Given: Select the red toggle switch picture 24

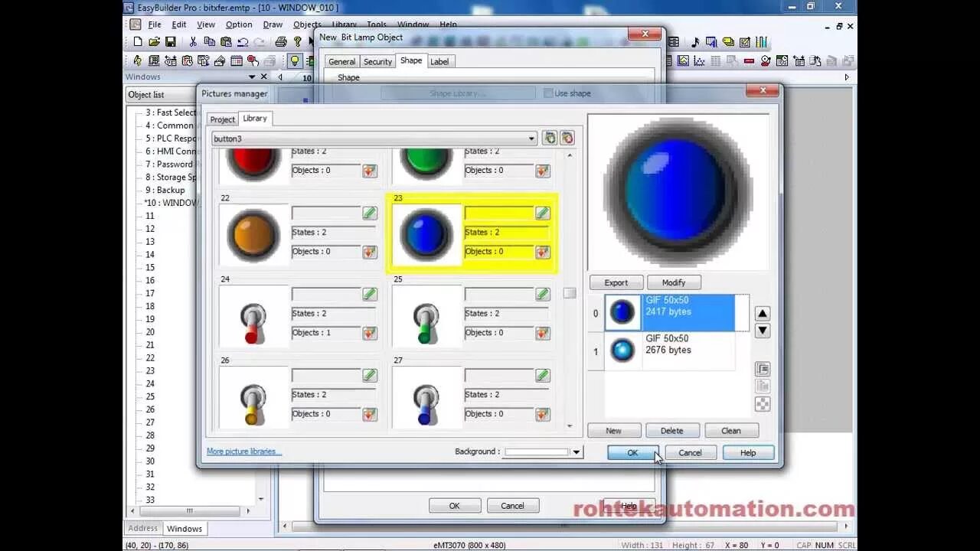Looking at the screenshot, I should [253, 315].
